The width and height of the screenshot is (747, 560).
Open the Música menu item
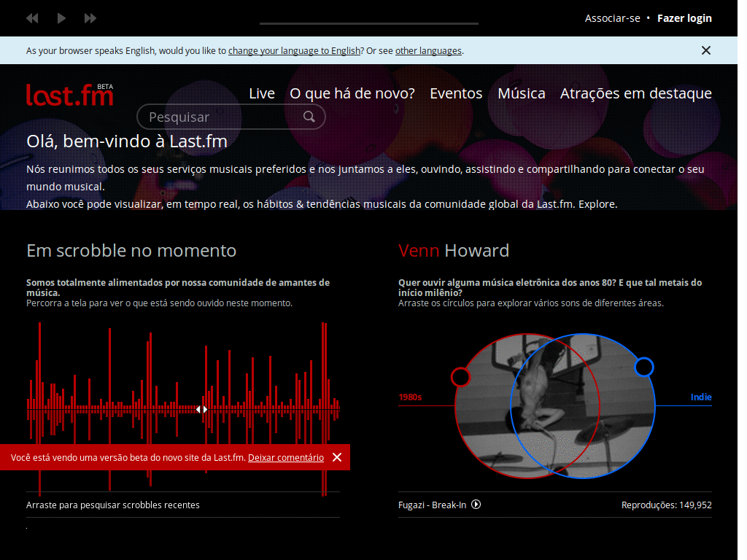521,93
